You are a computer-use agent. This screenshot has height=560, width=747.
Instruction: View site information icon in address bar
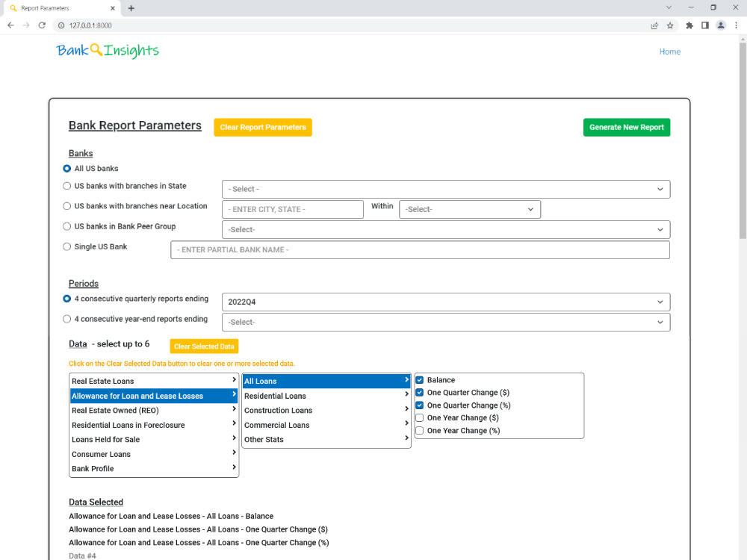point(61,25)
